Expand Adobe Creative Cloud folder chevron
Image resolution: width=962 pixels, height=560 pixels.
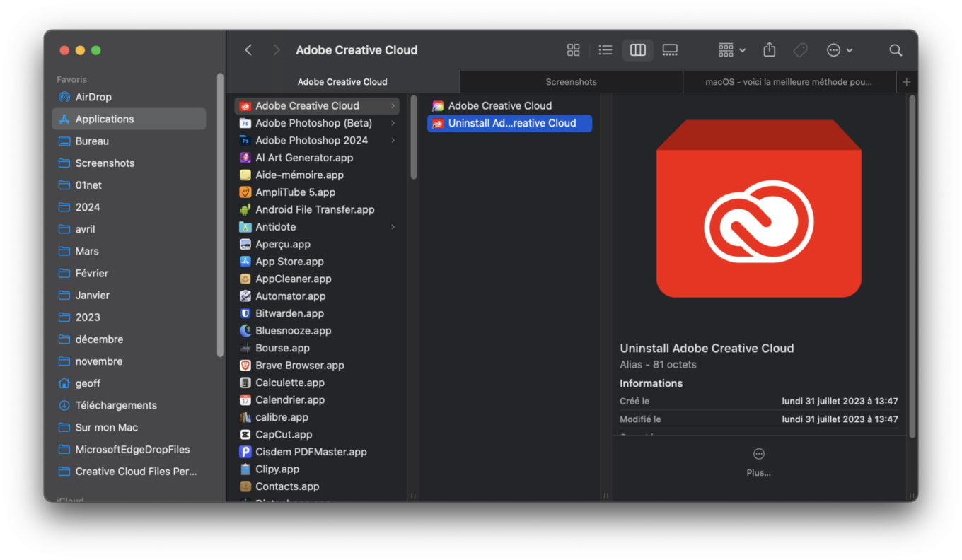(x=393, y=106)
